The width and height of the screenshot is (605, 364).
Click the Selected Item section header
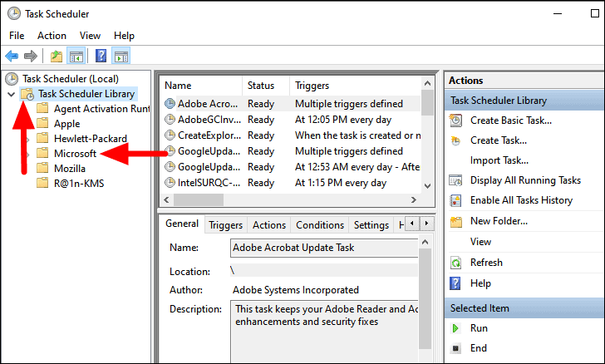pyautogui.click(x=524, y=308)
